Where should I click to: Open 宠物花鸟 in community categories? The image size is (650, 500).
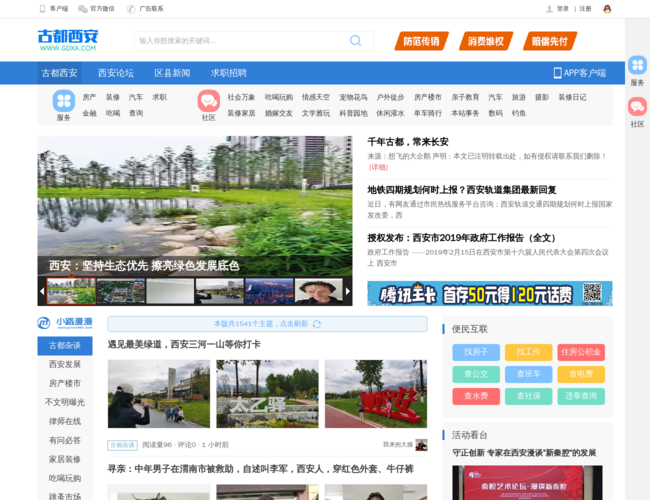coord(353,97)
